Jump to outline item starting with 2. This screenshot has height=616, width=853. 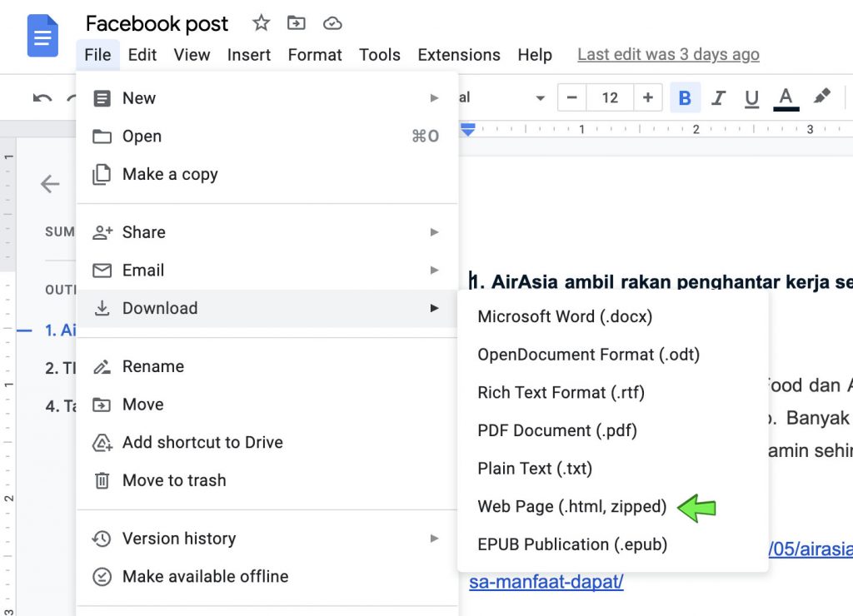point(60,368)
